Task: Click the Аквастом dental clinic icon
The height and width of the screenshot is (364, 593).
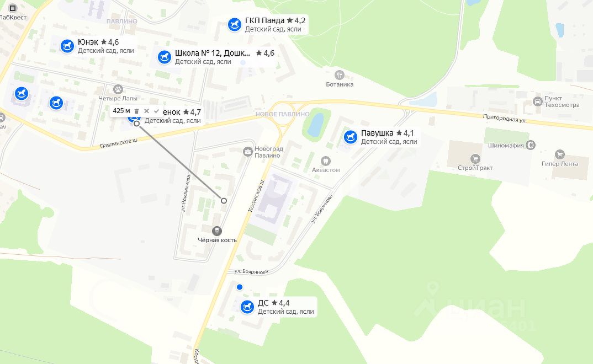Action: 326,161
